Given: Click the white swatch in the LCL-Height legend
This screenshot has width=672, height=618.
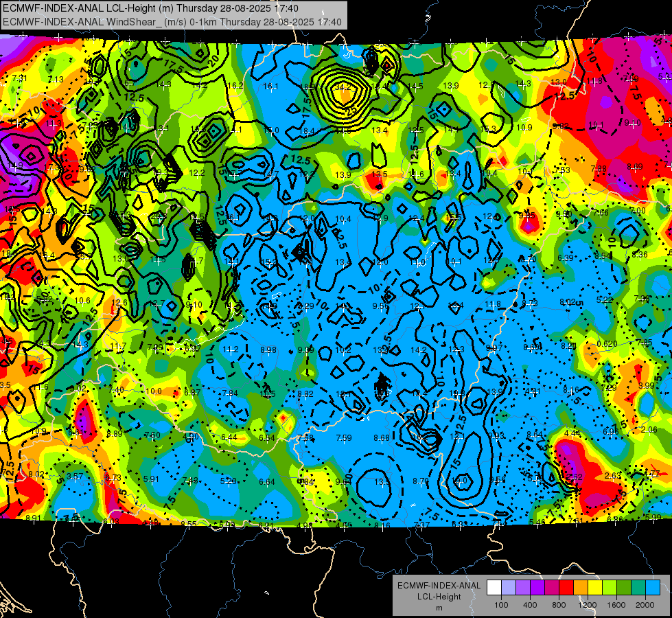Looking at the screenshot, I should 494,588.
